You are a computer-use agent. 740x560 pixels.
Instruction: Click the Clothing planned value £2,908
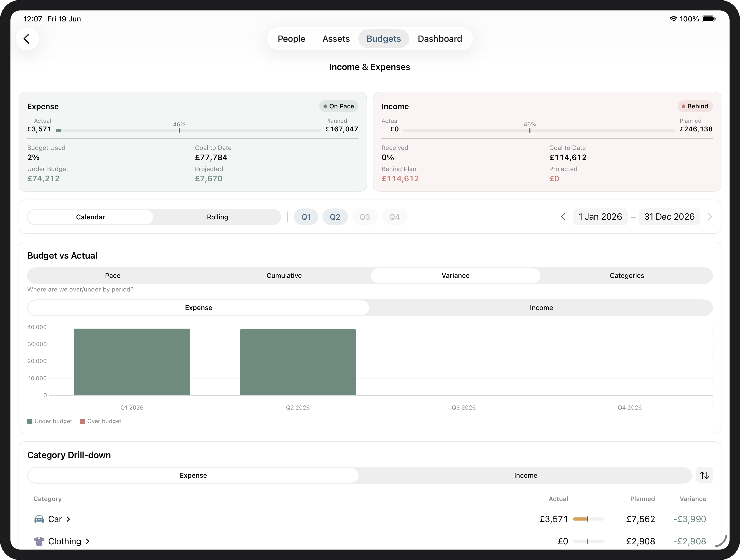coord(640,541)
